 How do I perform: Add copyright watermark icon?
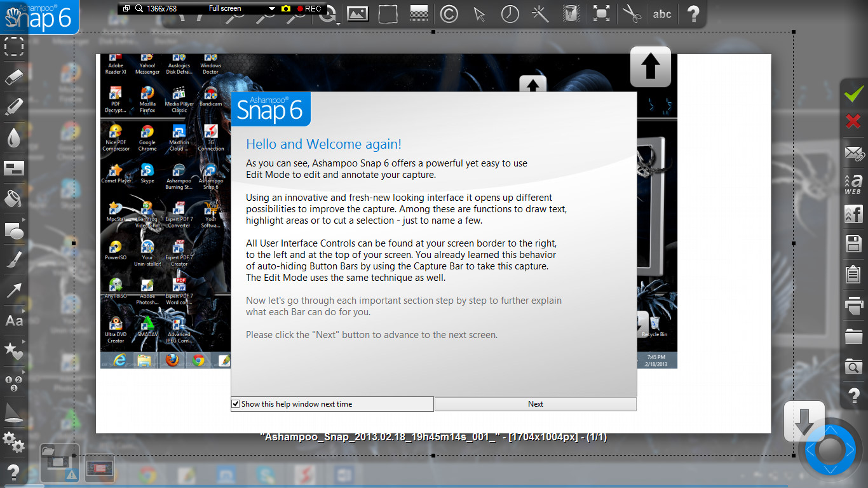click(449, 13)
